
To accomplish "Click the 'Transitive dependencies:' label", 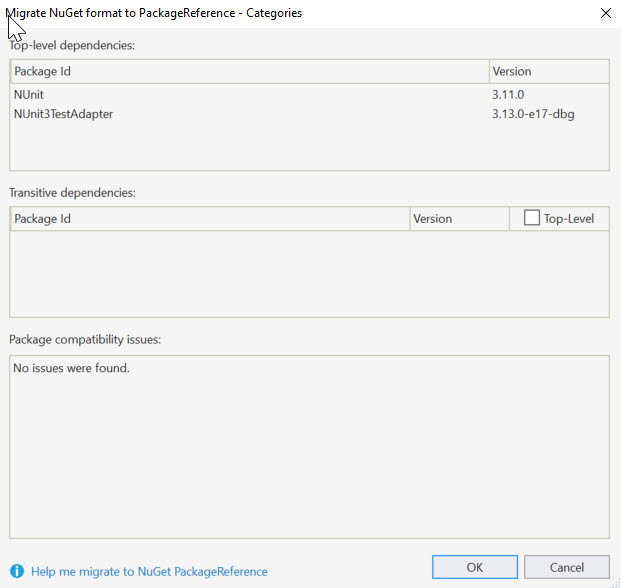I will pos(72,192).
